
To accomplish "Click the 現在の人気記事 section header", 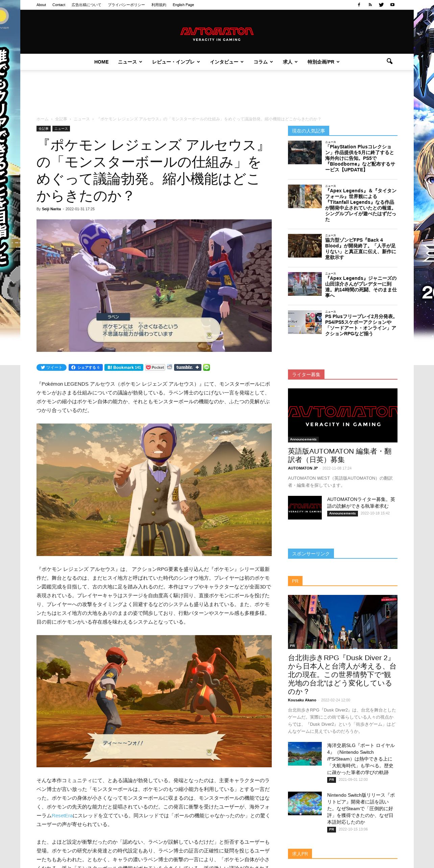I will (309, 131).
